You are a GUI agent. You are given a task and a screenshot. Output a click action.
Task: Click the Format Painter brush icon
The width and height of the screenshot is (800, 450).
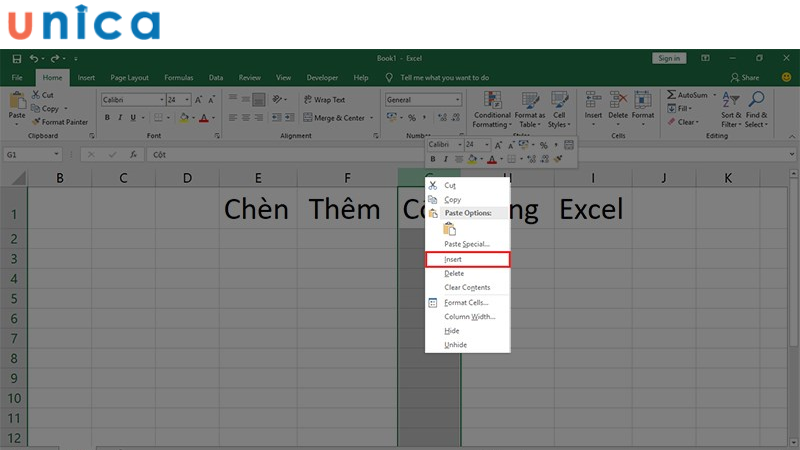click(36, 122)
